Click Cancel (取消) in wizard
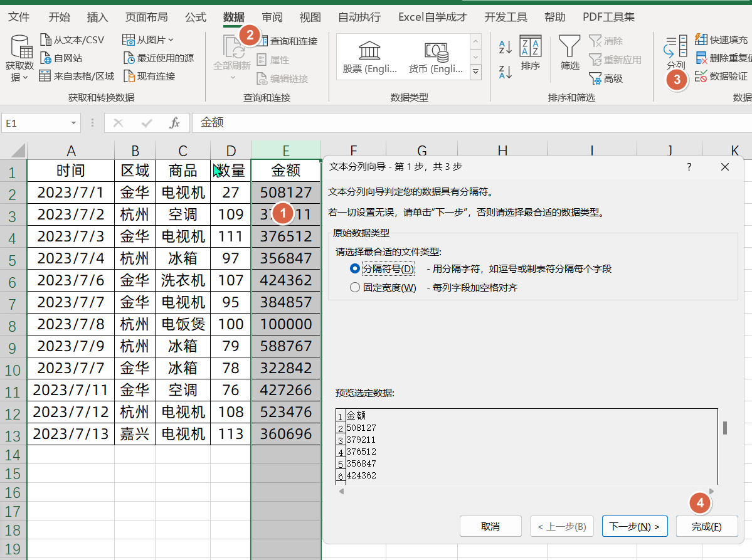752x560 pixels. coord(490,526)
